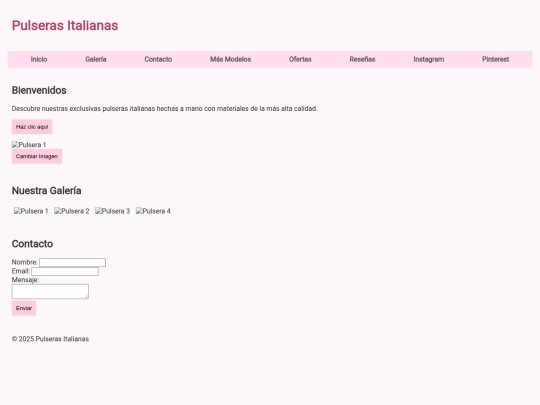Select Contacto in the navigation bar
Viewport: 540px width, 405px height.
[x=158, y=59]
